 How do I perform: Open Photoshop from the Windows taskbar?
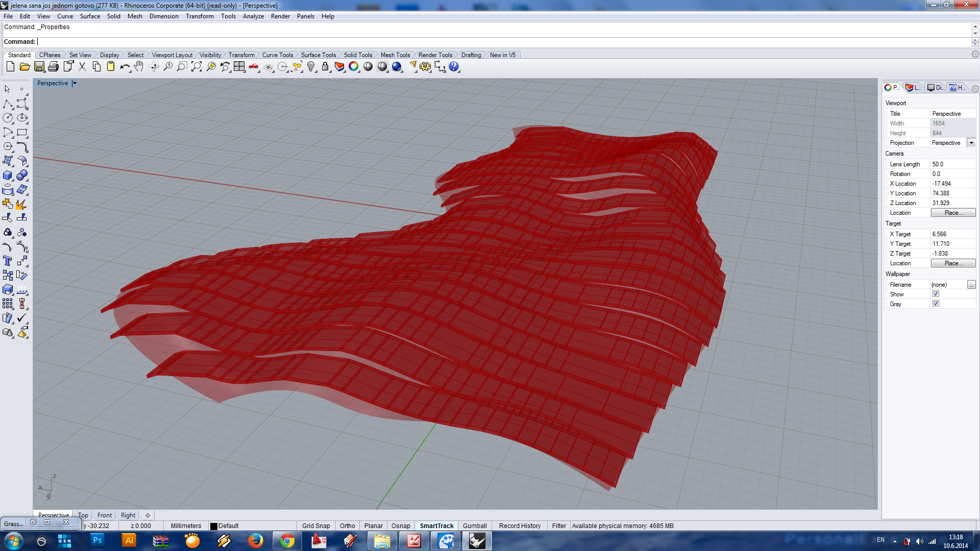97,541
